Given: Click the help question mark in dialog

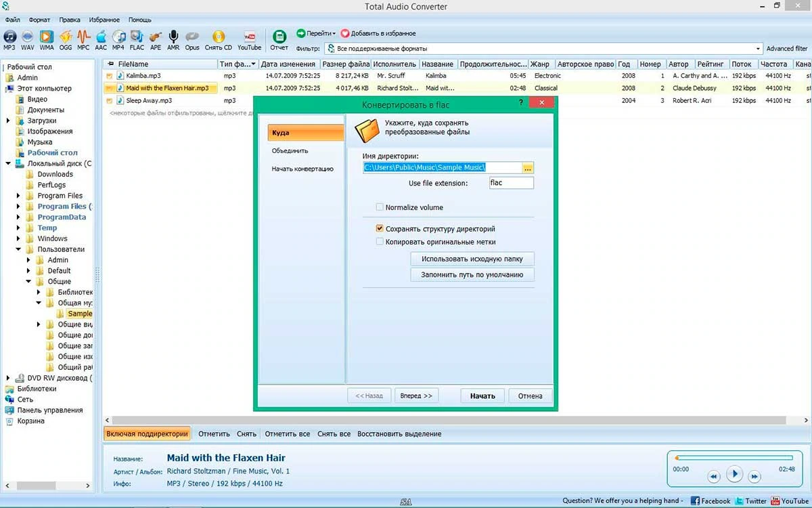Looking at the screenshot, I should coord(520,102).
